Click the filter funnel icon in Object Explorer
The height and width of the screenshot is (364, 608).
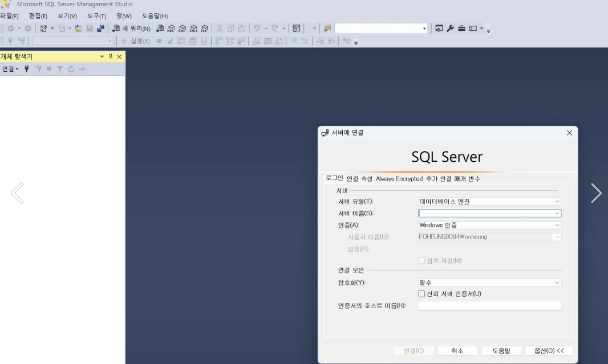60,69
